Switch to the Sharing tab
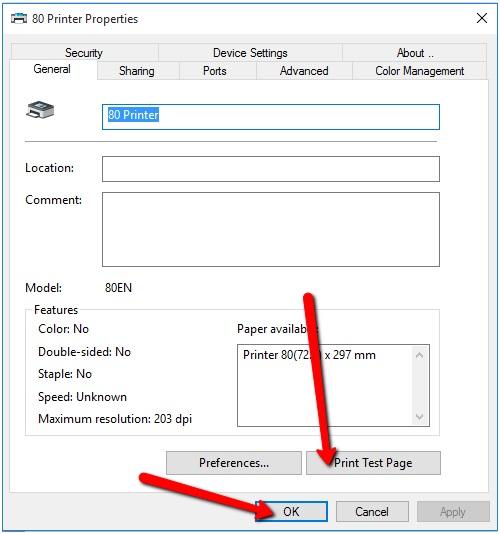The width and height of the screenshot is (500, 534). [137, 71]
